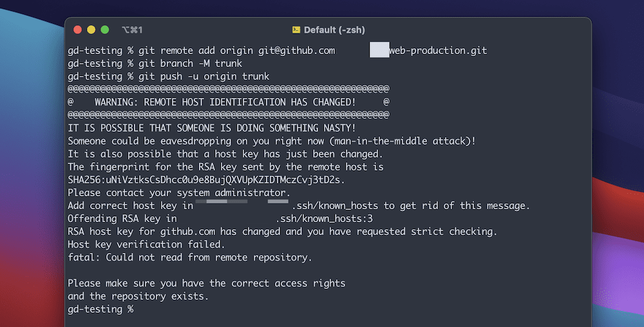Click "fatal: Could not read from remote repository"
Screen dimensions: 644x327
pyautogui.click(x=189, y=257)
